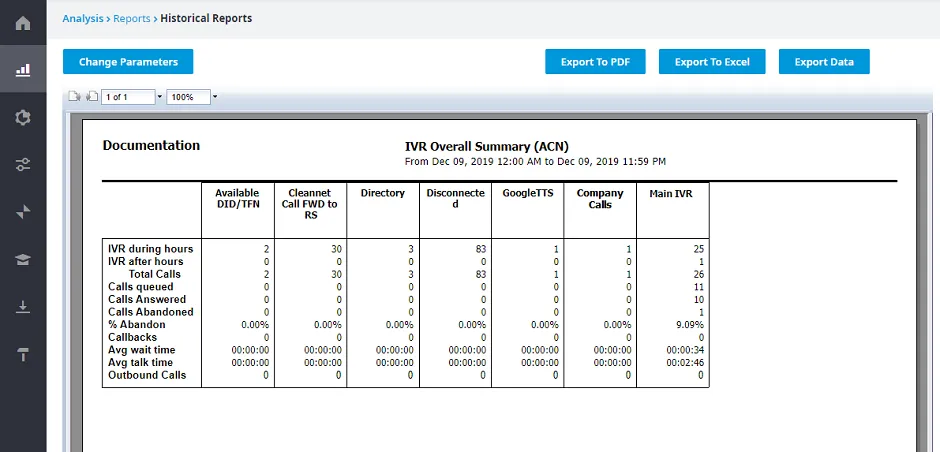Open the download arrow icon in the sidebar
The image size is (940, 452).
coord(23,307)
